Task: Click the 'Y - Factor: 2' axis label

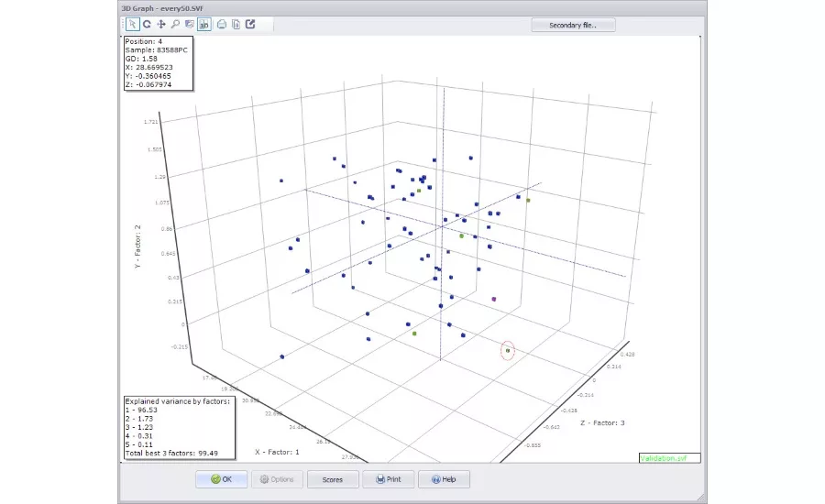Action: [x=137, y=247]
